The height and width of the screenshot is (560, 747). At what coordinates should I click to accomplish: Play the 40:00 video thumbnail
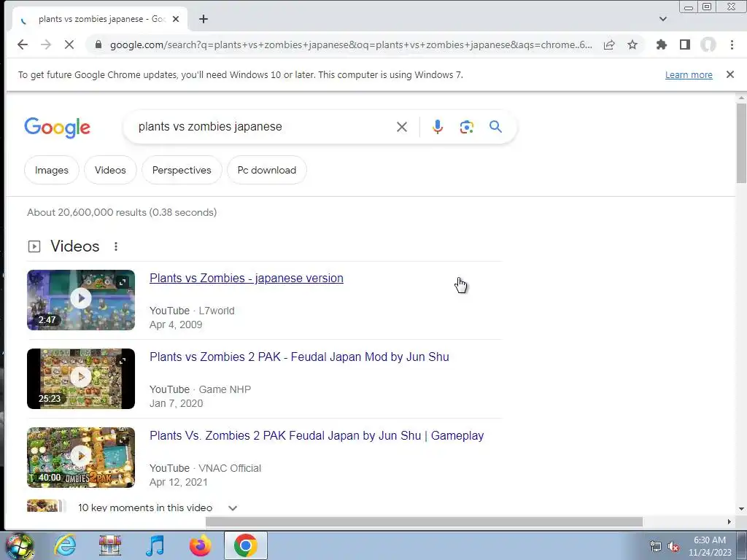click(81, 457)
